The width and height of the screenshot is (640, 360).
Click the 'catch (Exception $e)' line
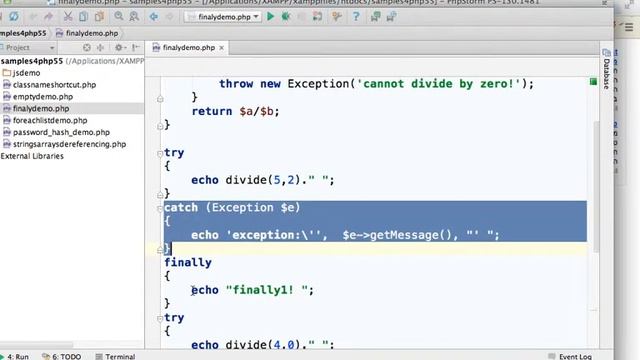click(x=232, y=208)
